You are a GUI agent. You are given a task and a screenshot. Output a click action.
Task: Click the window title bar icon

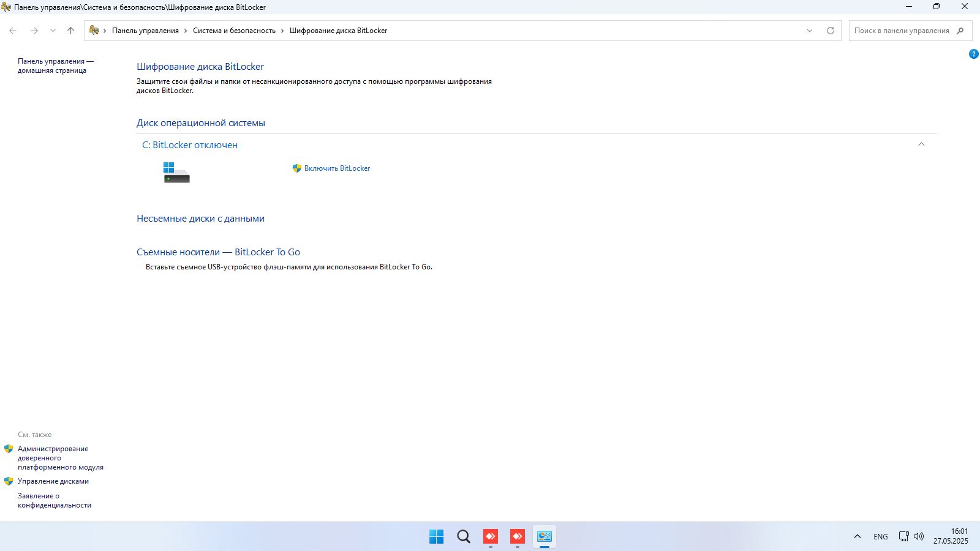6,7
